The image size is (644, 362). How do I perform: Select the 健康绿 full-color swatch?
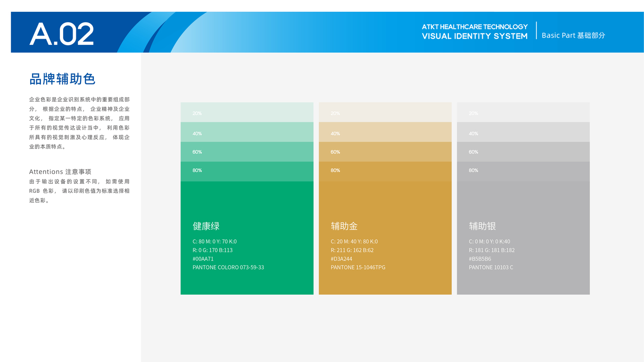point(247,238)
